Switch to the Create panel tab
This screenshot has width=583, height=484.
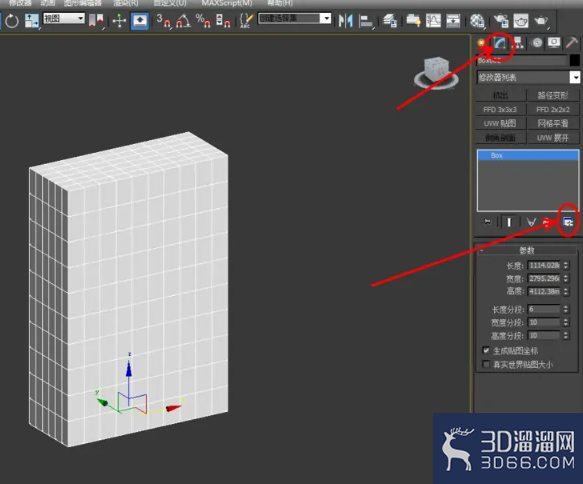481,43
